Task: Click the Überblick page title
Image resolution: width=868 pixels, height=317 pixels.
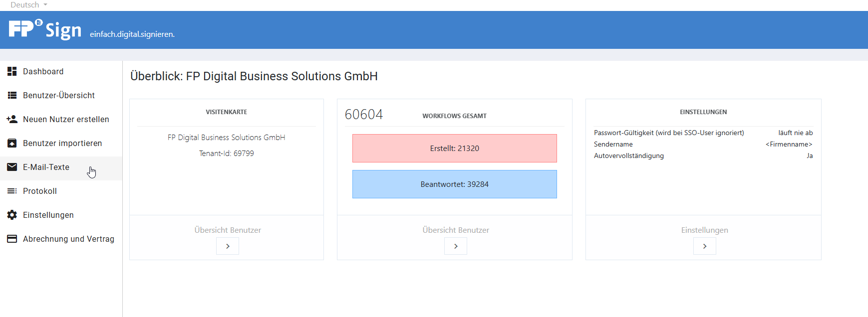Action: click(254, 76)
